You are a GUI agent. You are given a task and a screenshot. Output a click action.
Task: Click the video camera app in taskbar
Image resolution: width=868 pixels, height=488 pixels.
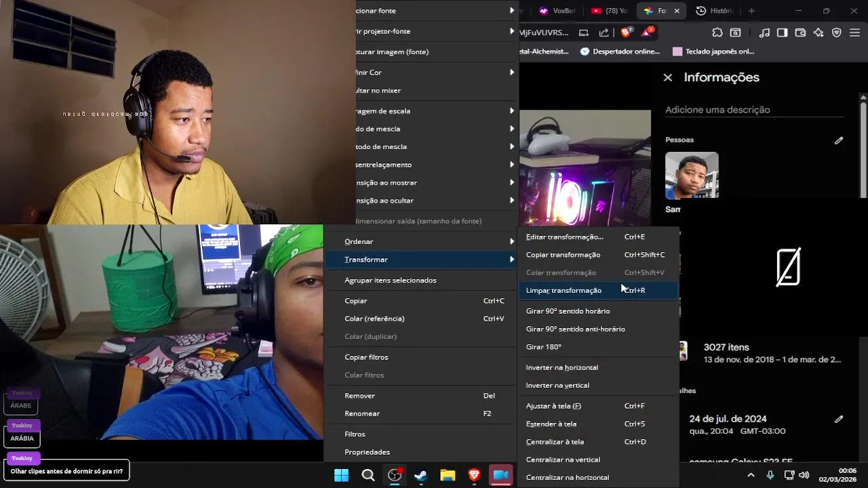500,475
